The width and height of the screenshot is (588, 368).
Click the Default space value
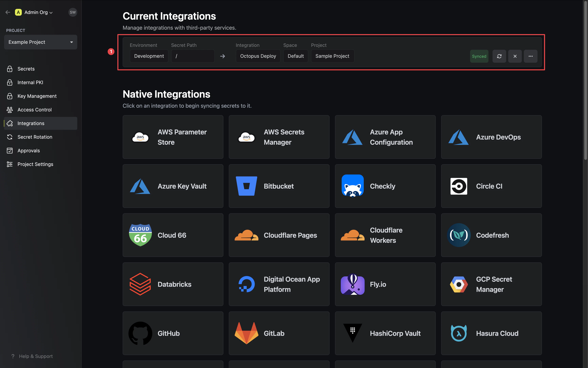tap(296, 56)
